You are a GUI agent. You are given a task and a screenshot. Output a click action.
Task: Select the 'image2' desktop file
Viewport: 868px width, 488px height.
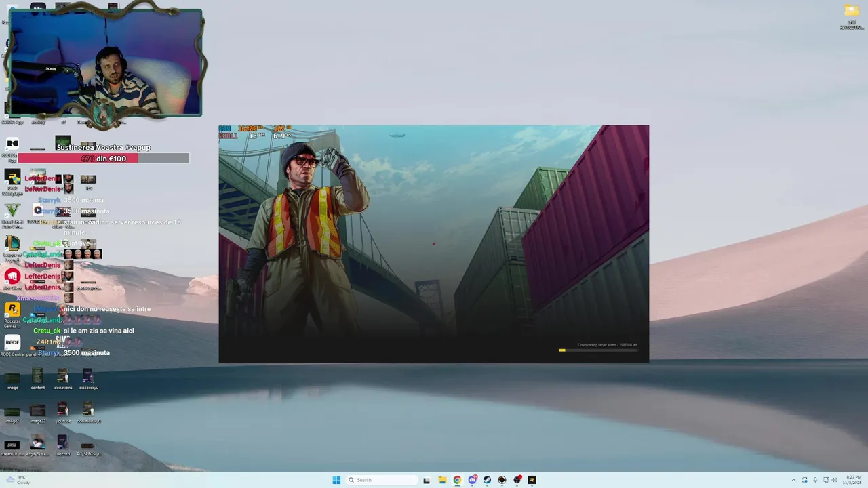[x=12, y=413]
